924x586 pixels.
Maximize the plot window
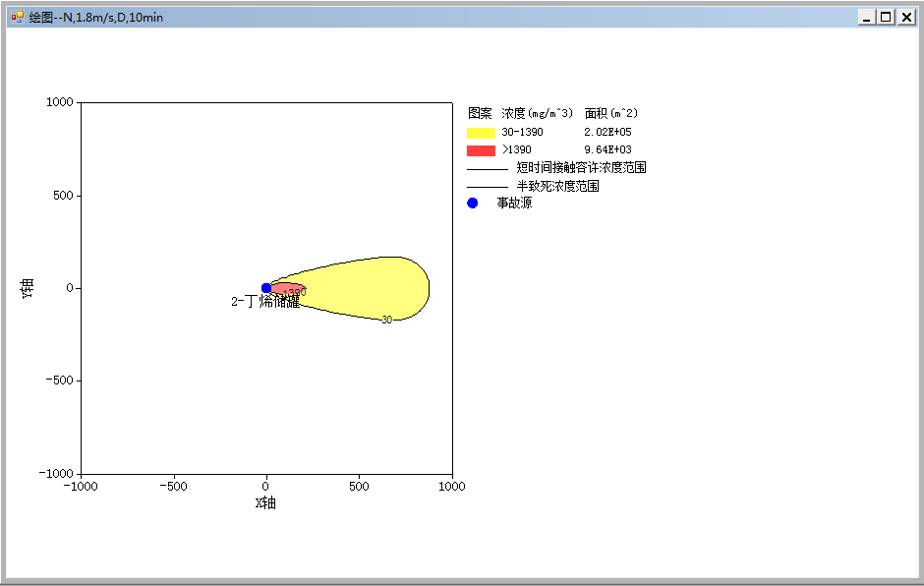click(886, 17)
